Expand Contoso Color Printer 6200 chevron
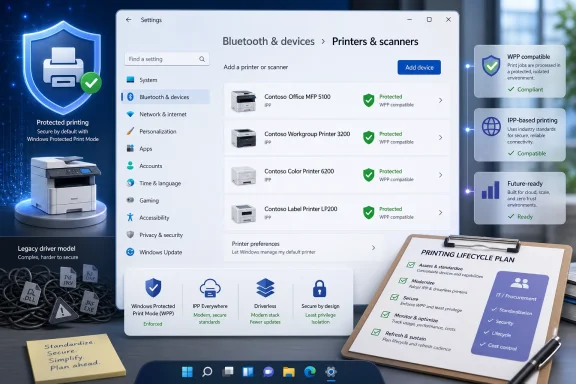Screen dimensions: 576x384 coord(440,175)
